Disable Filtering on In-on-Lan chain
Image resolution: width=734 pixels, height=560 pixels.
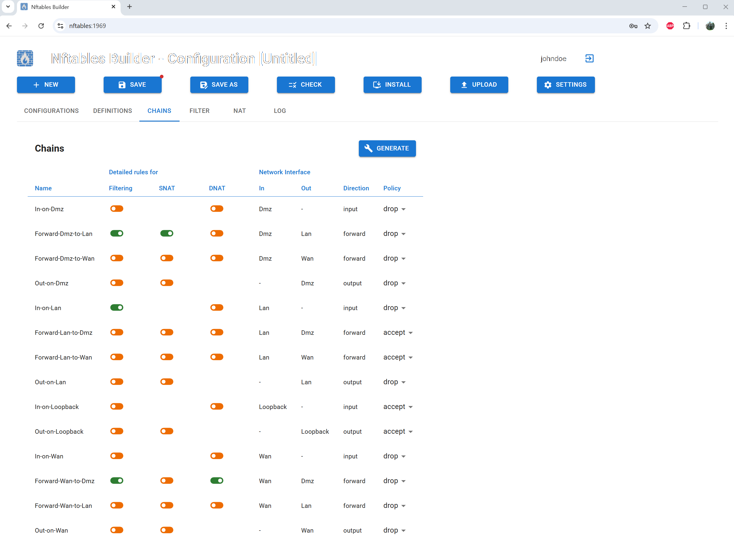117,307
